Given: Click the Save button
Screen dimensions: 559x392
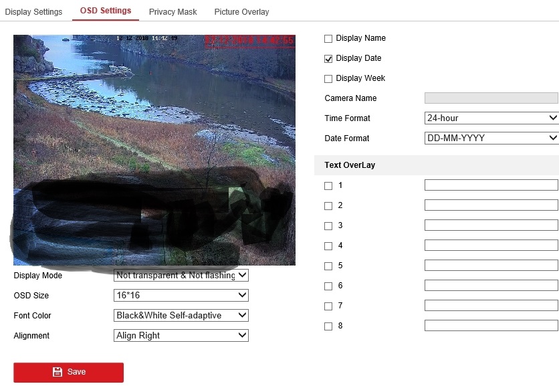Looking at the screenshot, I should click(68, 372).
